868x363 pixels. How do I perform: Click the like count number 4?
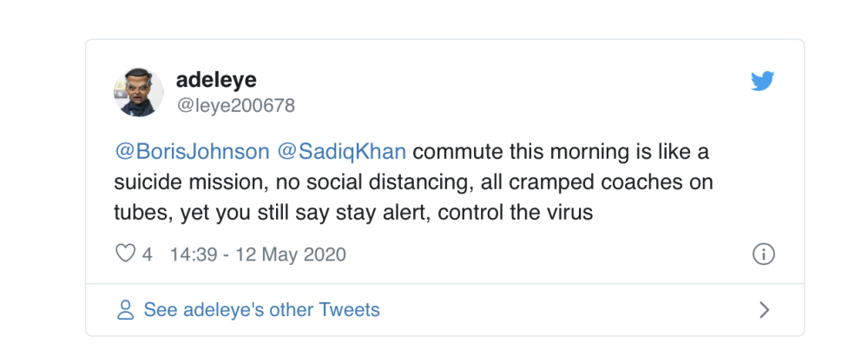(148, 254)
